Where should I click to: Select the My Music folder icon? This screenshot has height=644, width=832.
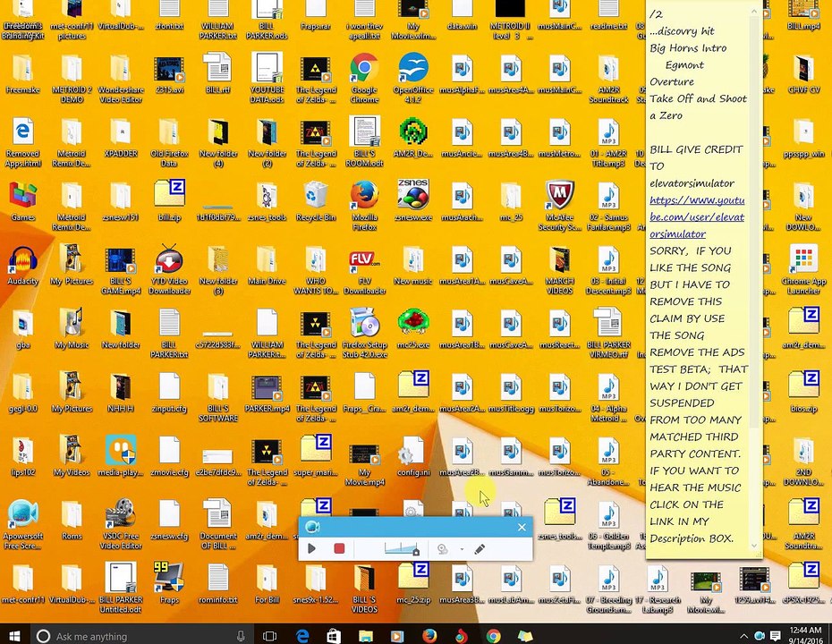pyautogui.click(x=72, y=328)
